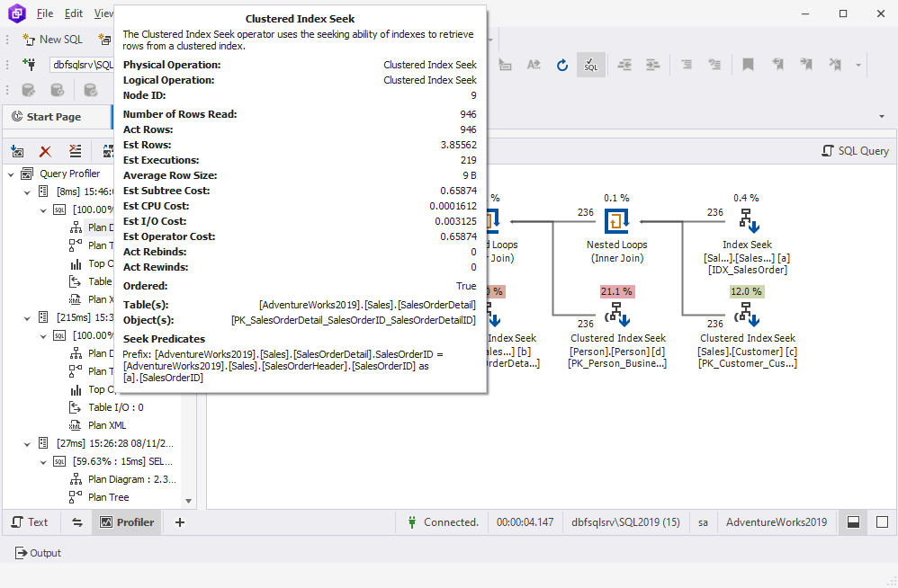
Task: Select Top operations under the 8ms session
Action: click(x=92, y=263)
